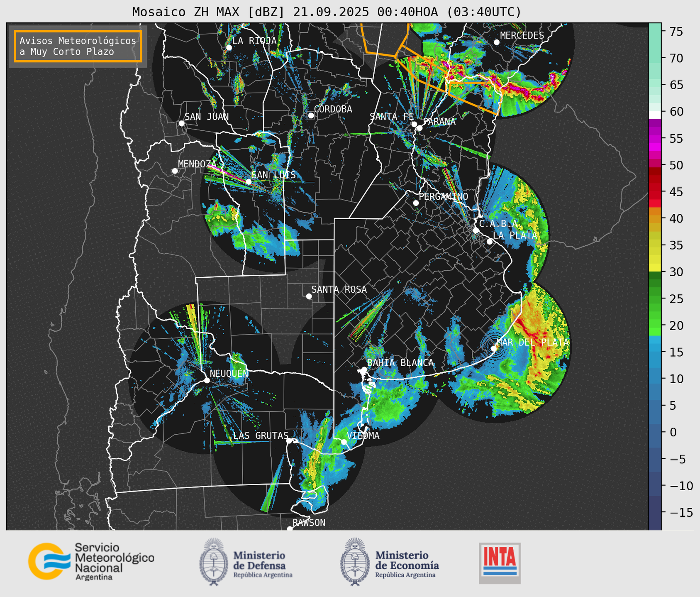The width and height of the screenshot is (700, 597).
Task: Select the PARANA city marker dot
Action: [x=420, y=128]
